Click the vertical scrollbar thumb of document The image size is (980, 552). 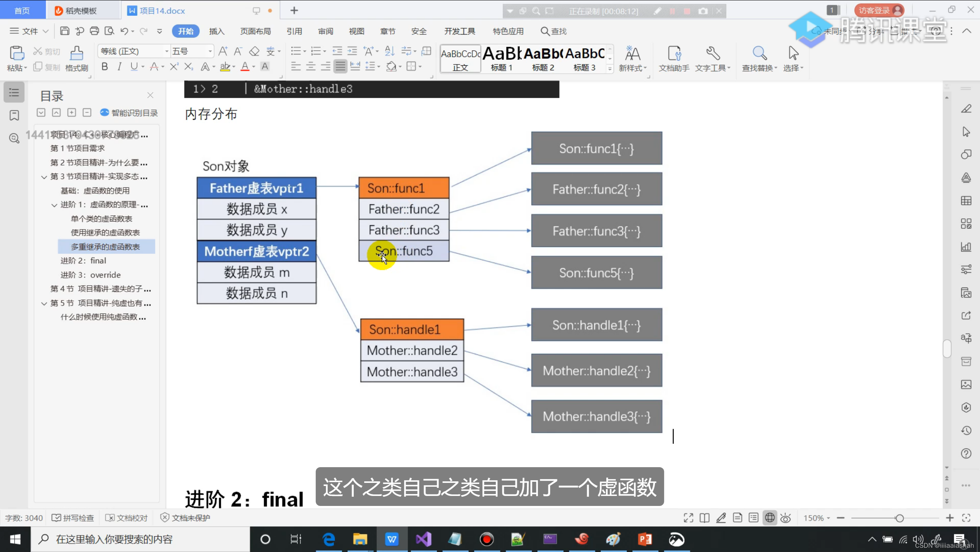click(x=947, y=348)
